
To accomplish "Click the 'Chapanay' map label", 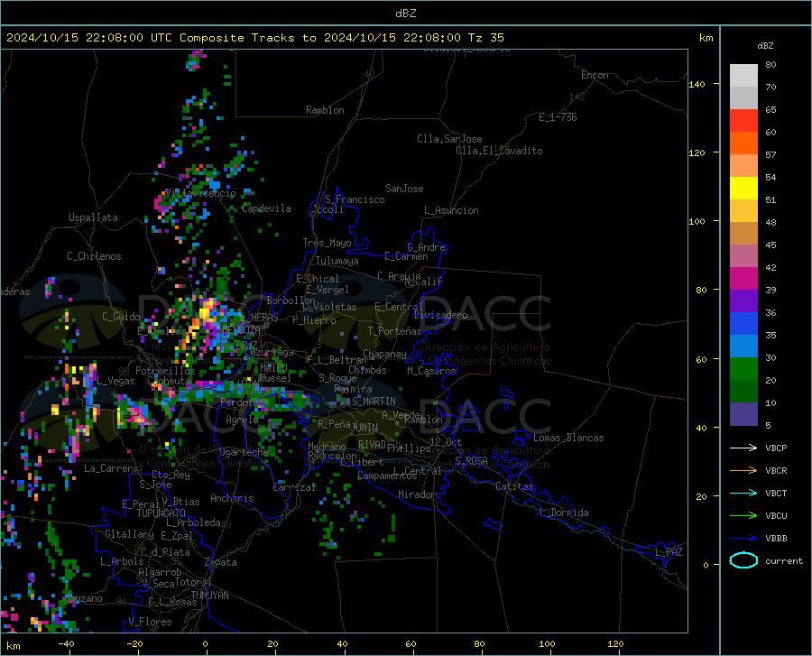I will click(384, 354).
